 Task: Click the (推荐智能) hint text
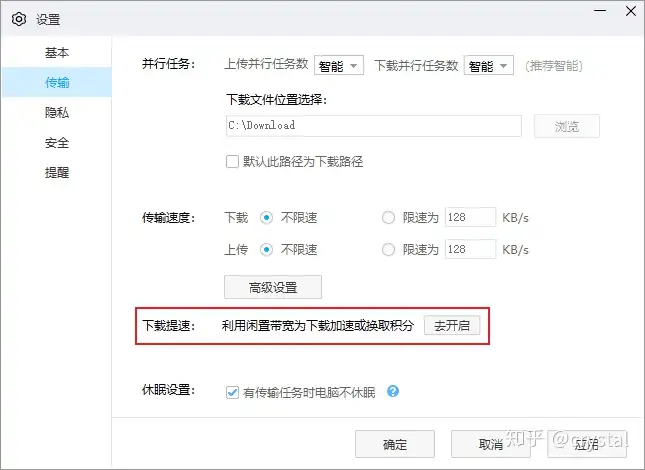554,65
